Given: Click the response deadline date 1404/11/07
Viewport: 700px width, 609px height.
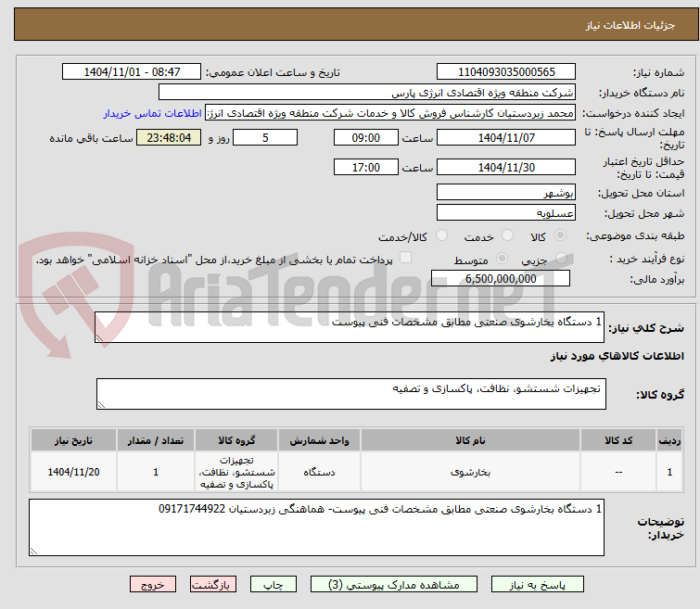Looking at the screenshot, I should (x=506, y=137).
